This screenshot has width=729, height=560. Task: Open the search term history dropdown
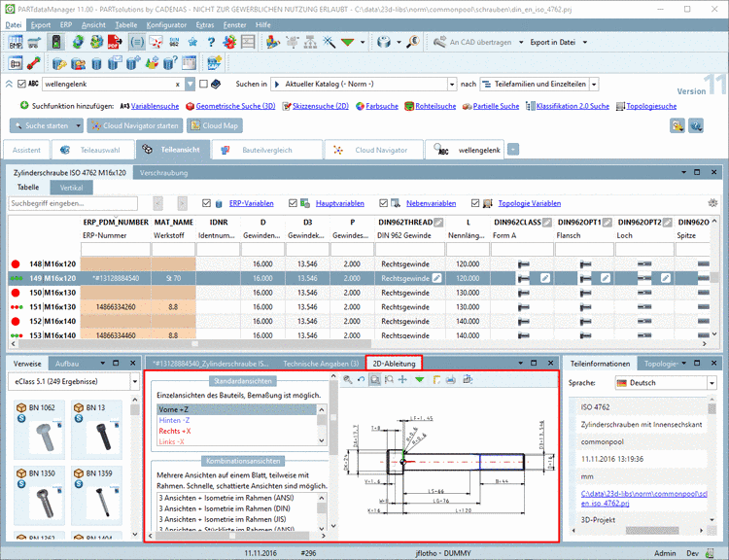pyautogui.click(x=190, y=85)
